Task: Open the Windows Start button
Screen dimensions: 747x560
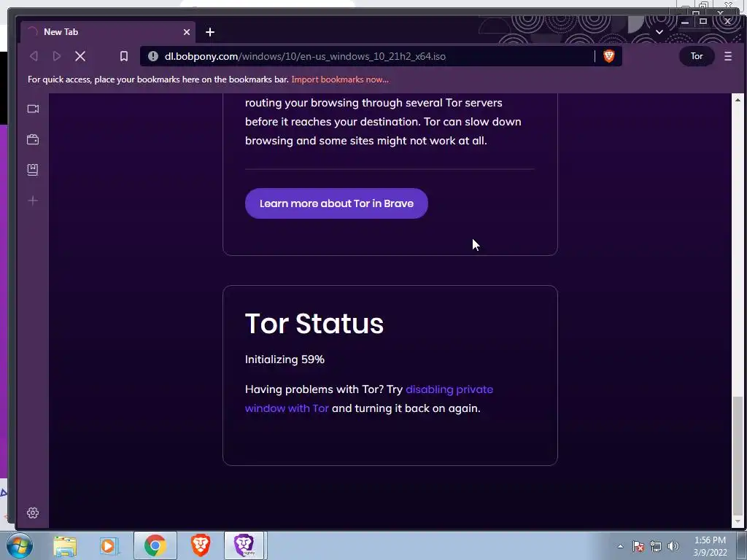Action: [x=20, y=545]
